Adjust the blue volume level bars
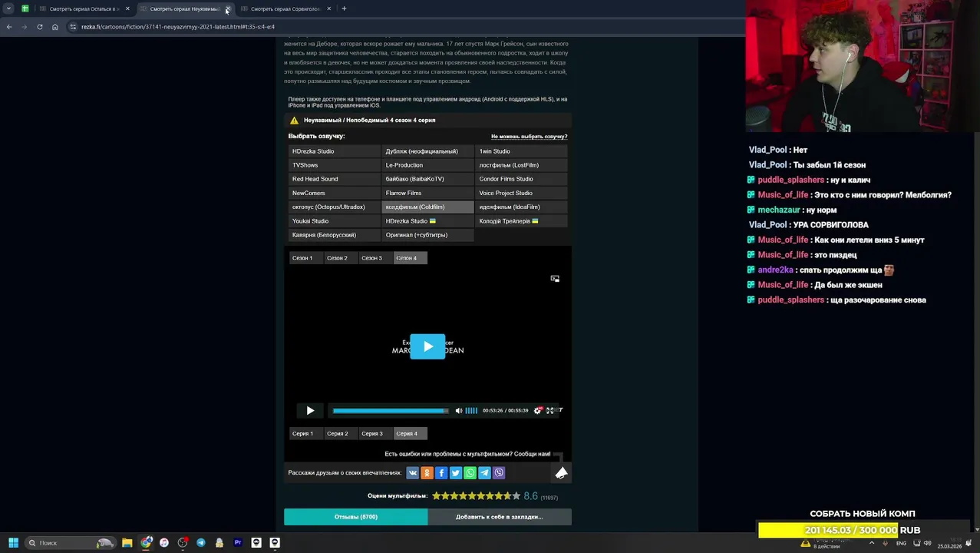Image resolution: width=980 pixels, height=553 pixels. click(471, 411)
